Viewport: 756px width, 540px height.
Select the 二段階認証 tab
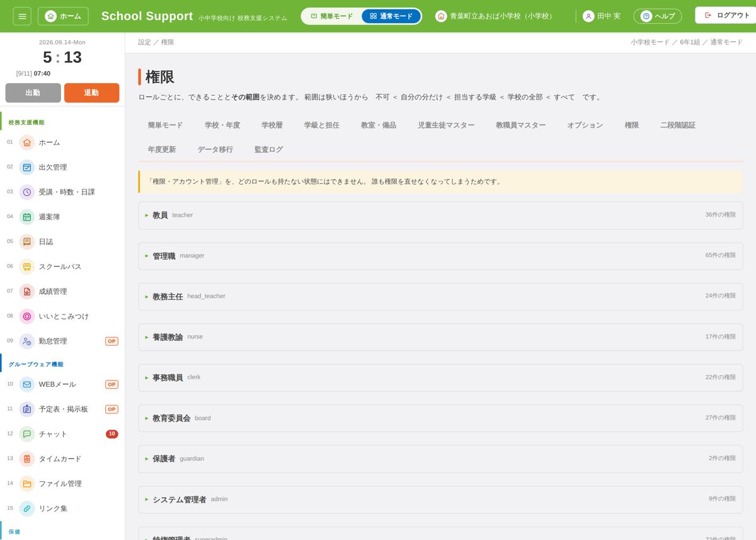(x=678, y=125)
